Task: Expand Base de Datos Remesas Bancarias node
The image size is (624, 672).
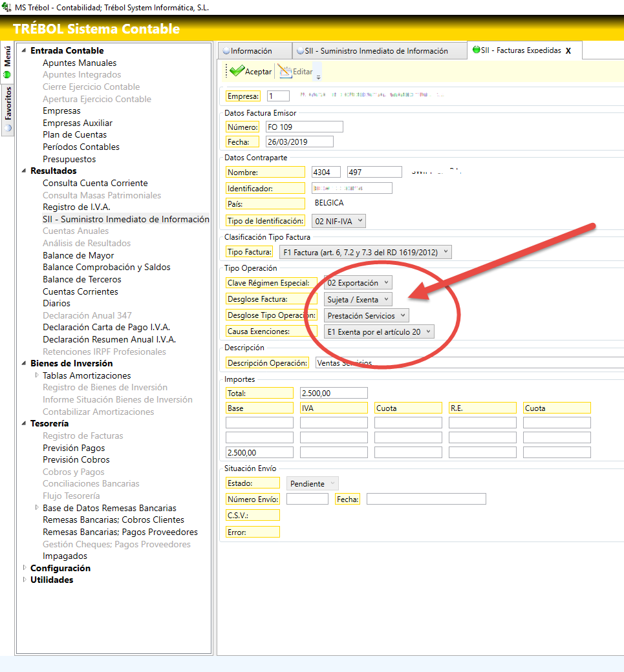Action: point(37,507)
